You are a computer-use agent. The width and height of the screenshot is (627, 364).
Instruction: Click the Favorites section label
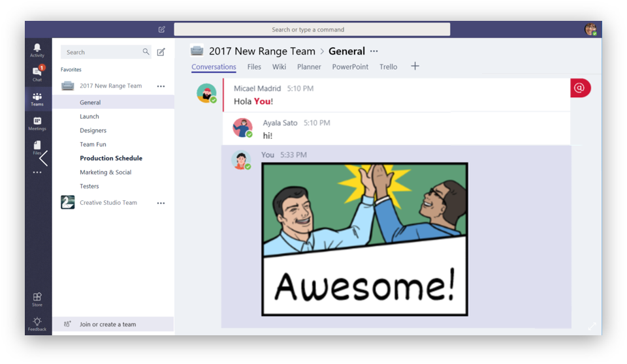pos(71,70)
